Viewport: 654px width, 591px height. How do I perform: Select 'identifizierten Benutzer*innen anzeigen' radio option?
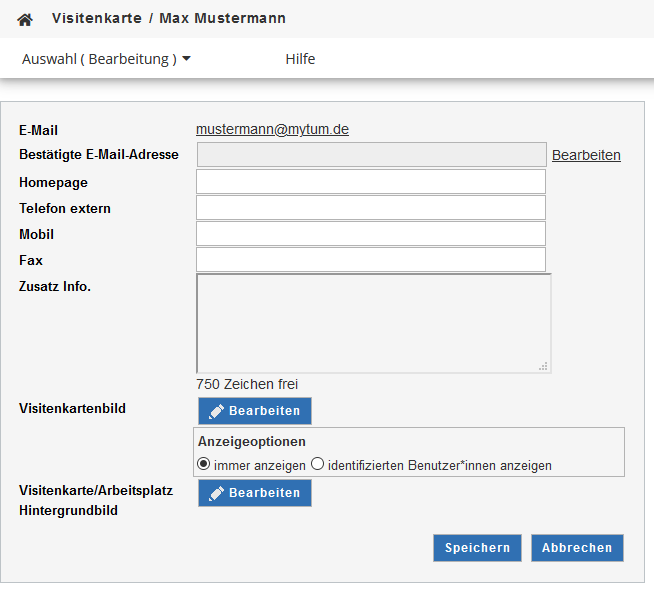pos(317,464)
